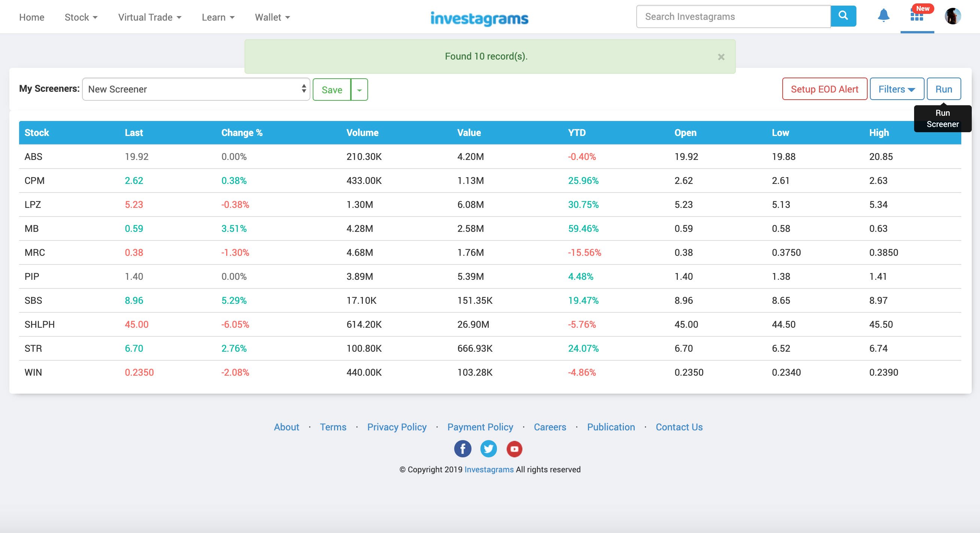Run the screener

(x=943, y=89)
